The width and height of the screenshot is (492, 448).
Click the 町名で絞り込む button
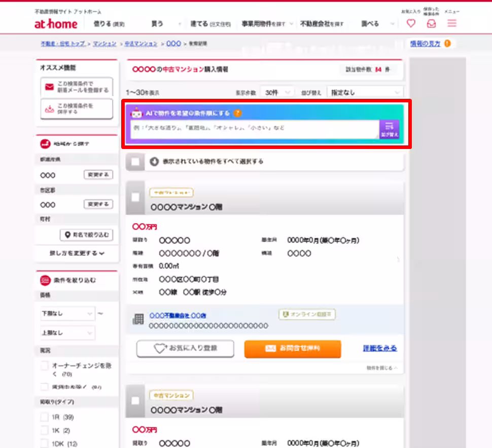[86, 235]
